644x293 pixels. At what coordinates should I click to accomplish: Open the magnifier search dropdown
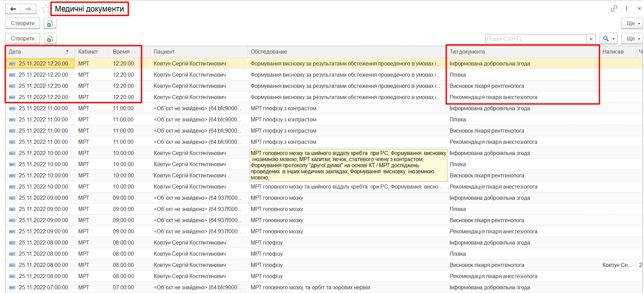[x=608, y=39]
